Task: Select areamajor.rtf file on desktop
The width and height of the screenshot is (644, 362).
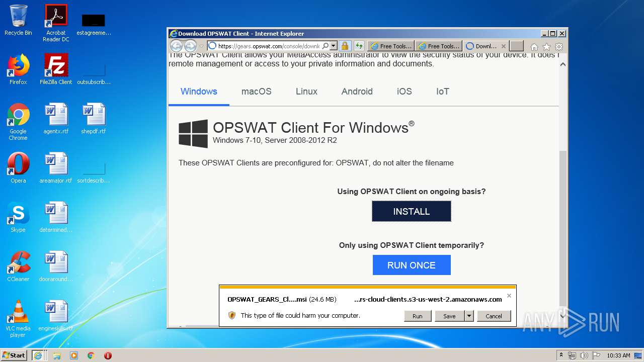Action: tap(56, 168)
